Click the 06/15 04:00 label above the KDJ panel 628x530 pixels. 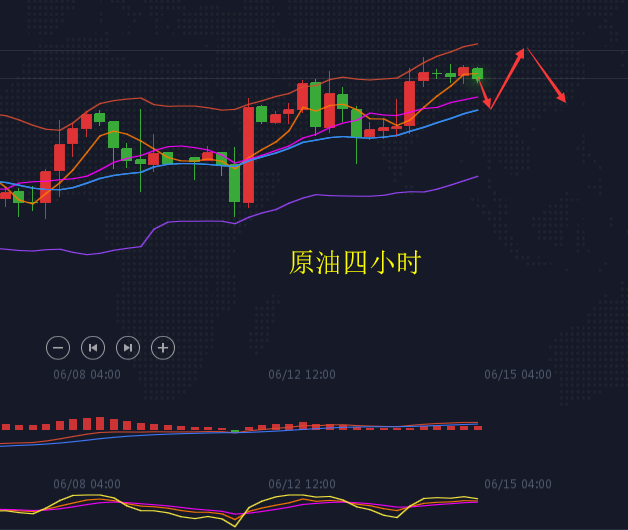coord(518,484)
